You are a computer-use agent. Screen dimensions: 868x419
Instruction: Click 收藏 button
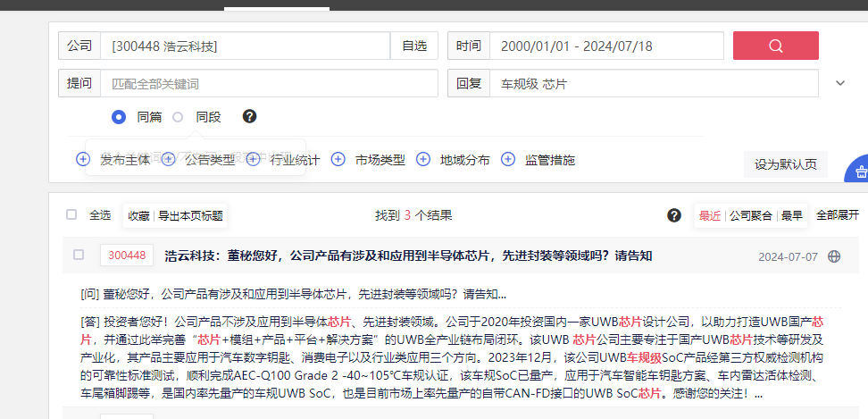coord(139,215)
